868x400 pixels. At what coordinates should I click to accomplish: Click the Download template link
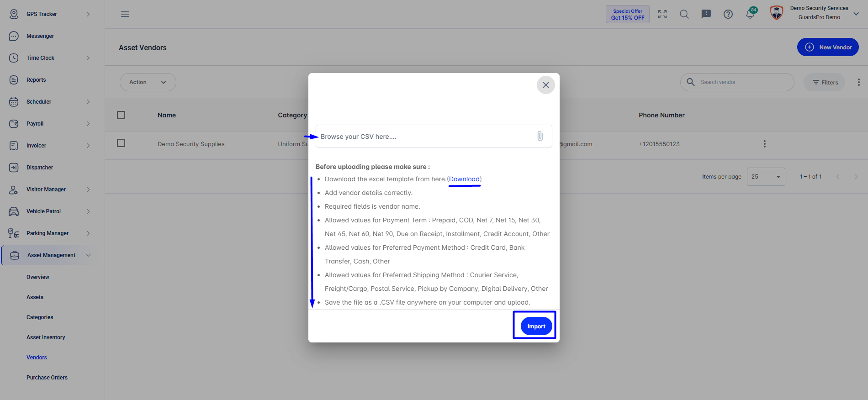coord(464,179)
